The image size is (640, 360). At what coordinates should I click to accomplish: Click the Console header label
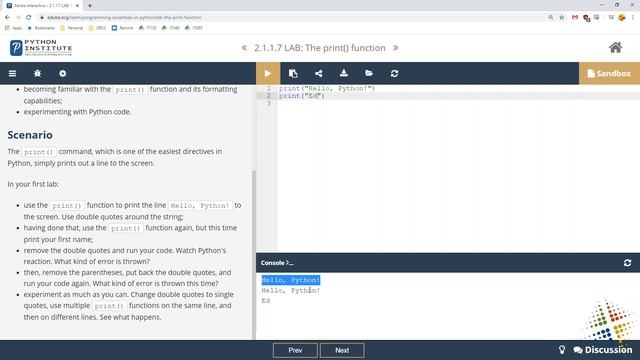pos(277,263)
